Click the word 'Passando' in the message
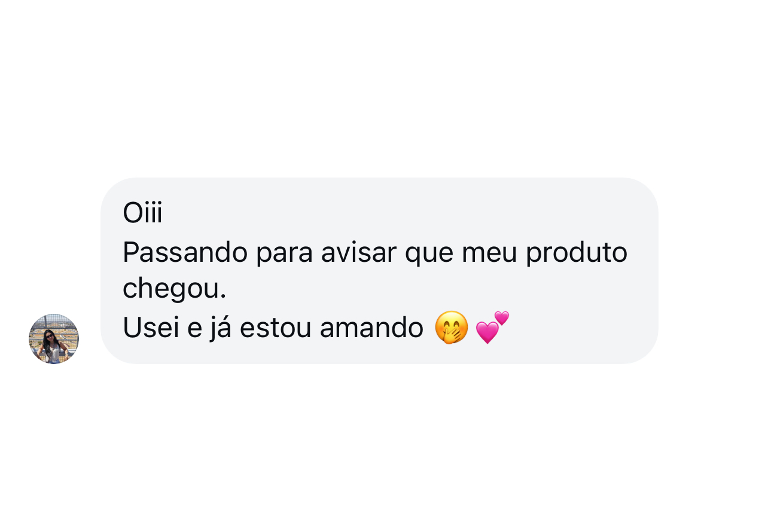The width and height of the screenshot is (768, 532). point(185,252)
